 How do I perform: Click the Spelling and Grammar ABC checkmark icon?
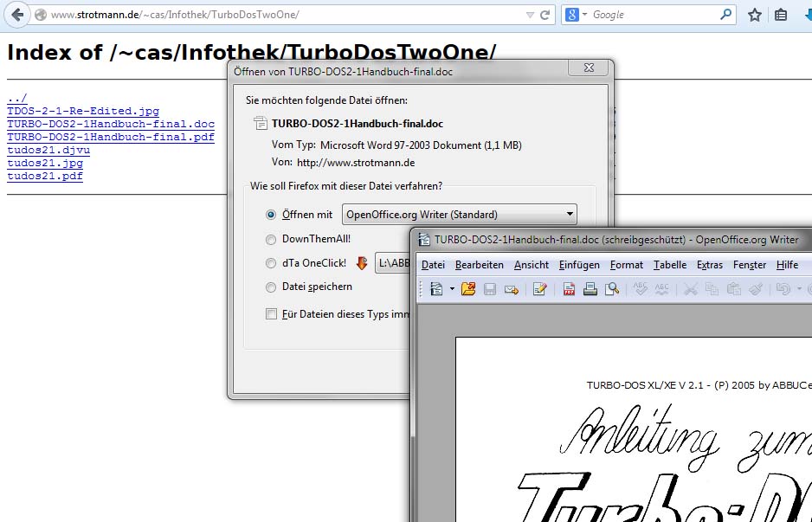(641, 288)
